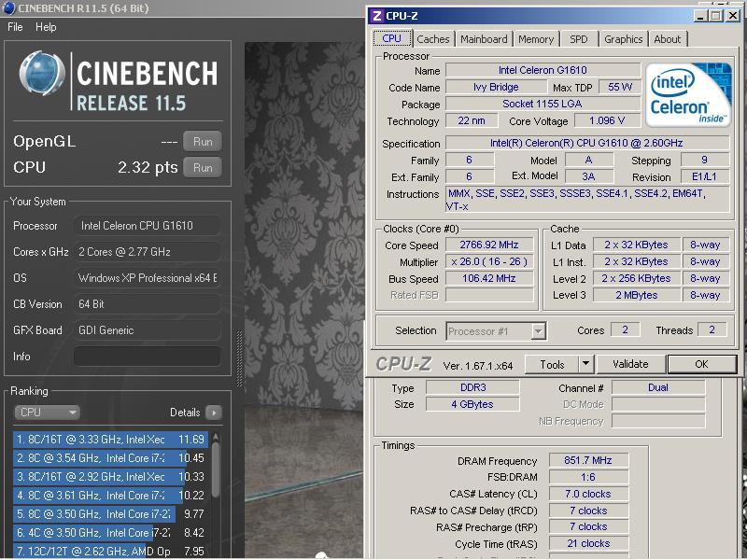Switch to the Graphics tab in CPU-Z
This screenshot has height=560, width=747.
623,39
